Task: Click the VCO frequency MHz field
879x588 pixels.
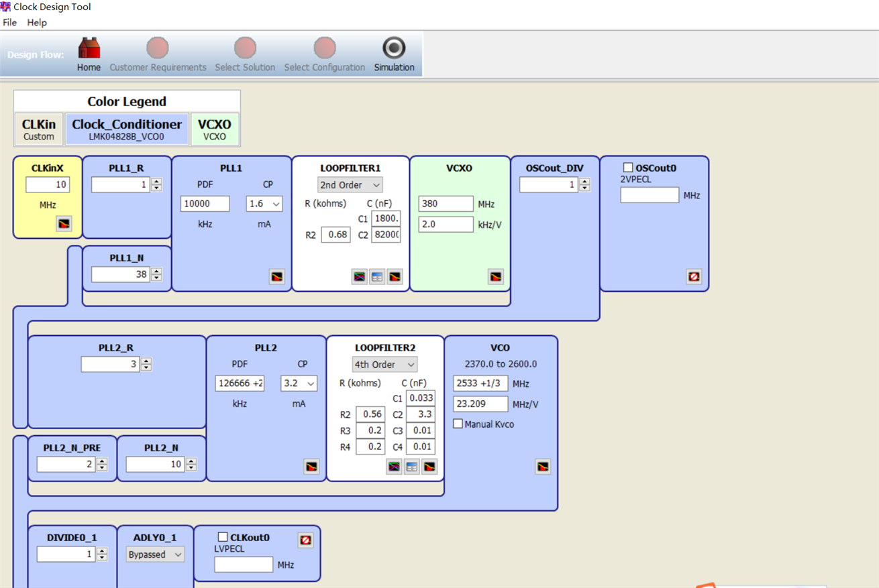Action: pyautogui.click(x=480, y=384)
